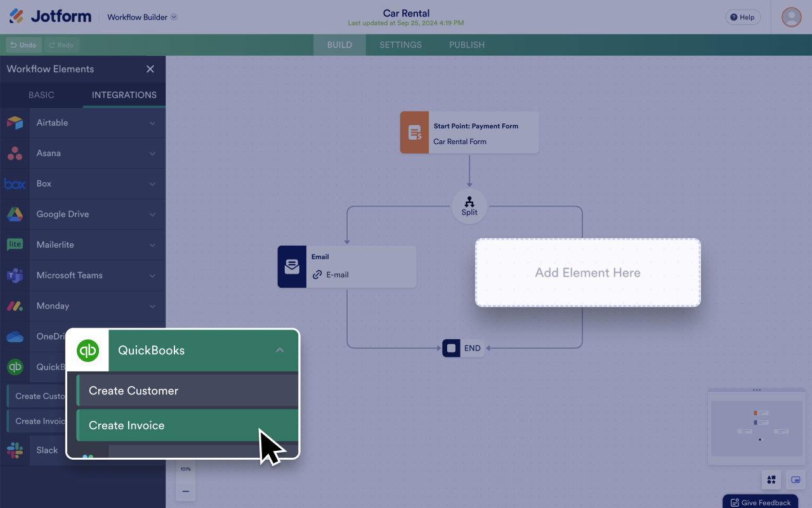The height and width of the screenshot is (508, 812).
Task: Switch to the BUILD tab
Action: [339, 45]
